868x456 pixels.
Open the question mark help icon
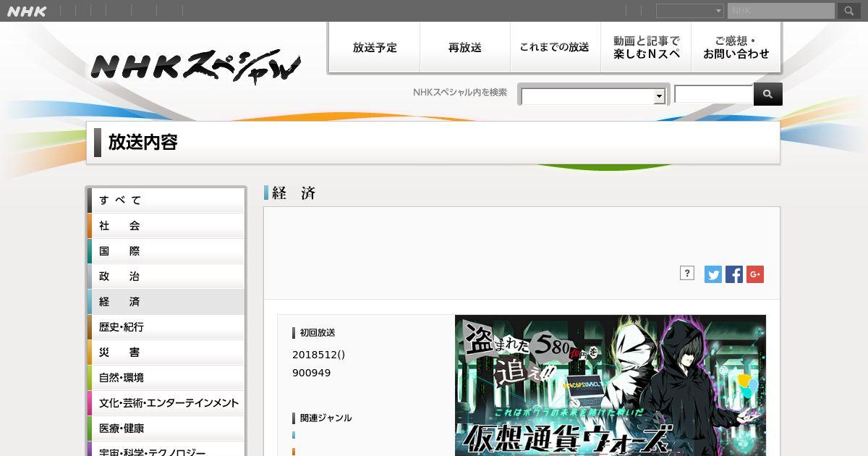pyautogui.click(x=687, y=273)
